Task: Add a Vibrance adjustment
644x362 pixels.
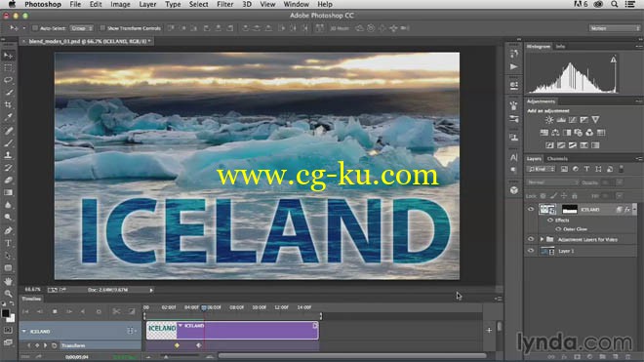Action: click(x=595, y=120)
